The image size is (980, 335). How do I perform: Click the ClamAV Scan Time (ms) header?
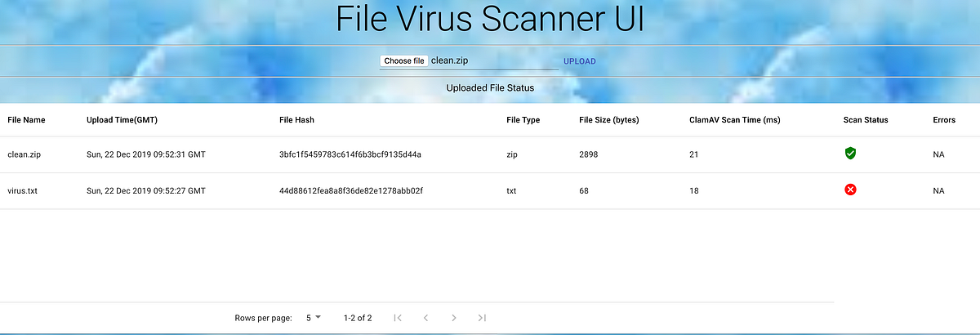click(x=735, y=120)
